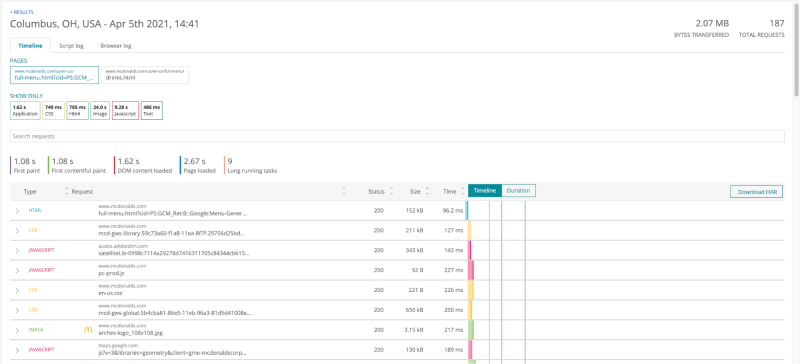Click the timeline bar of the arches-logo image
800x364 pixels.
tap(470, 330)
